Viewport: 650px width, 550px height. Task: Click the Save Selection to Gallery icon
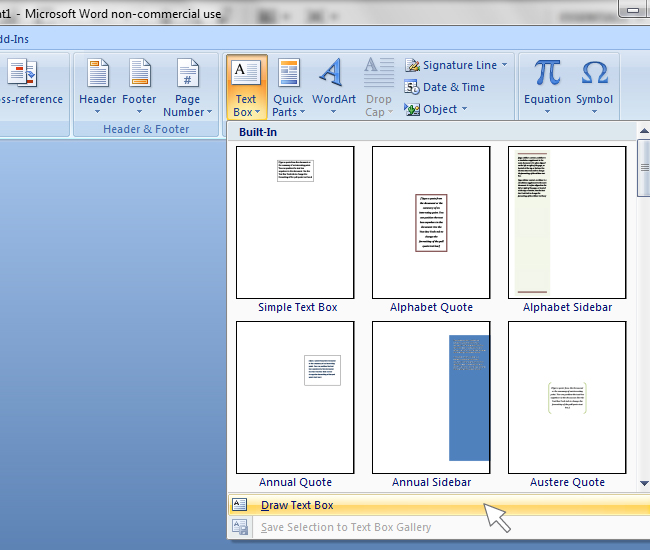tap(240, 527)
